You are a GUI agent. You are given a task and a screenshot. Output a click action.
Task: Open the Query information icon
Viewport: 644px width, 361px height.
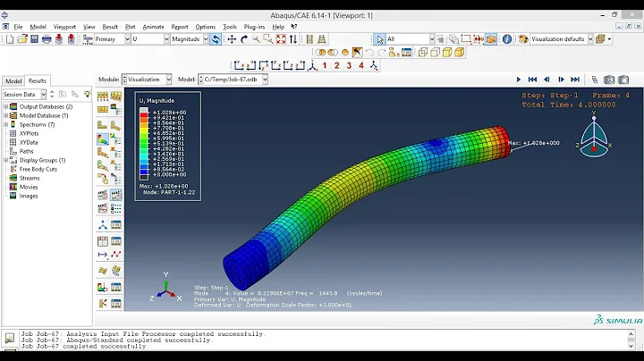coord(507,39)
